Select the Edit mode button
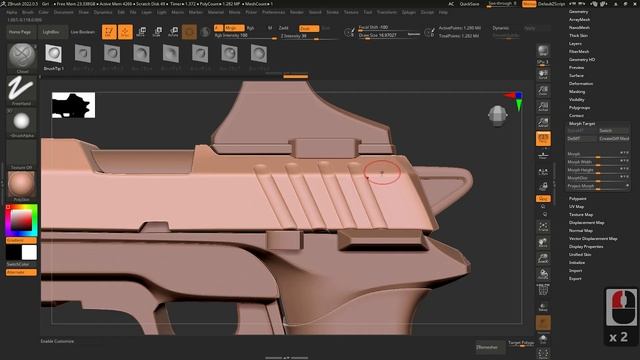Screen dimensions: 640x360 pos(109,32)
